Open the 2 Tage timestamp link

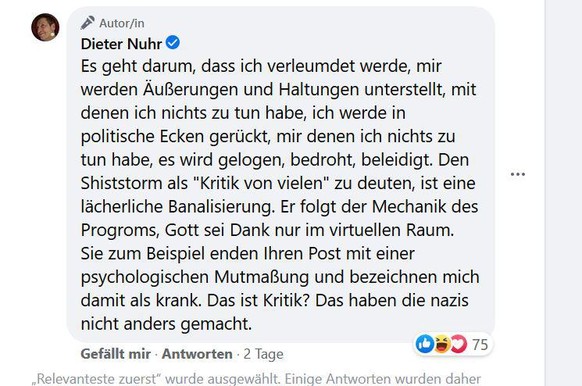tap(264, 354)
